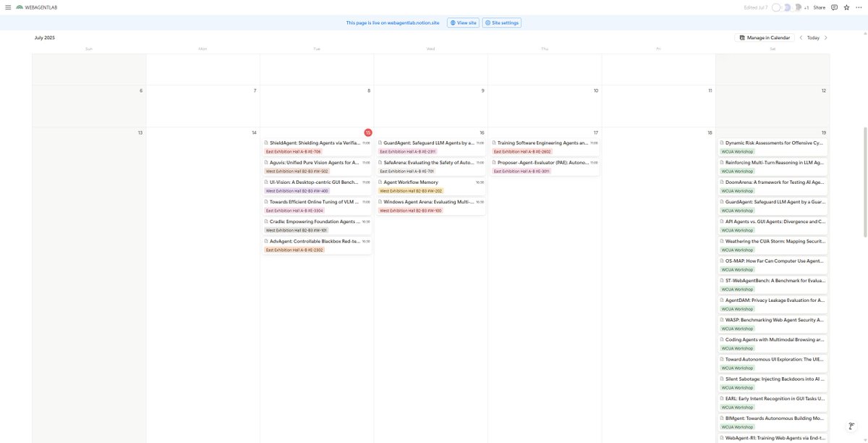Open the comments panel icon
Image resolution: width=868 pixels, height=443 pixels.
coord(834,7)
